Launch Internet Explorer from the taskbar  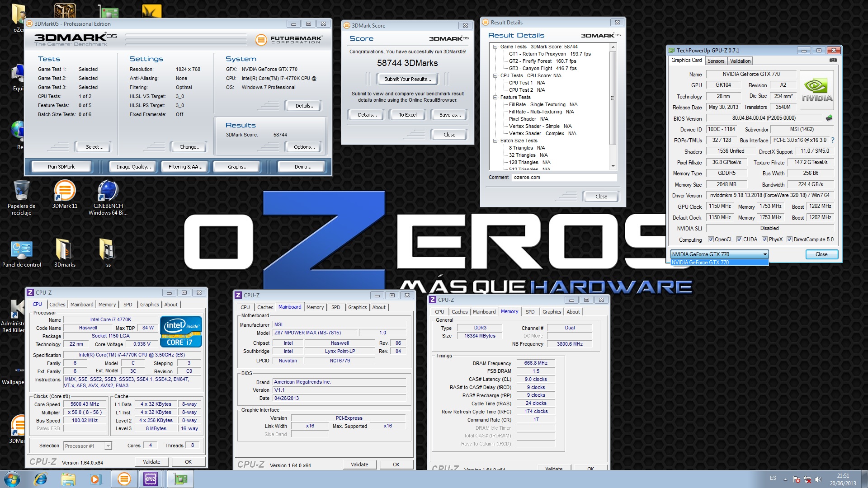pyautogui.click(x=41, y=479)
